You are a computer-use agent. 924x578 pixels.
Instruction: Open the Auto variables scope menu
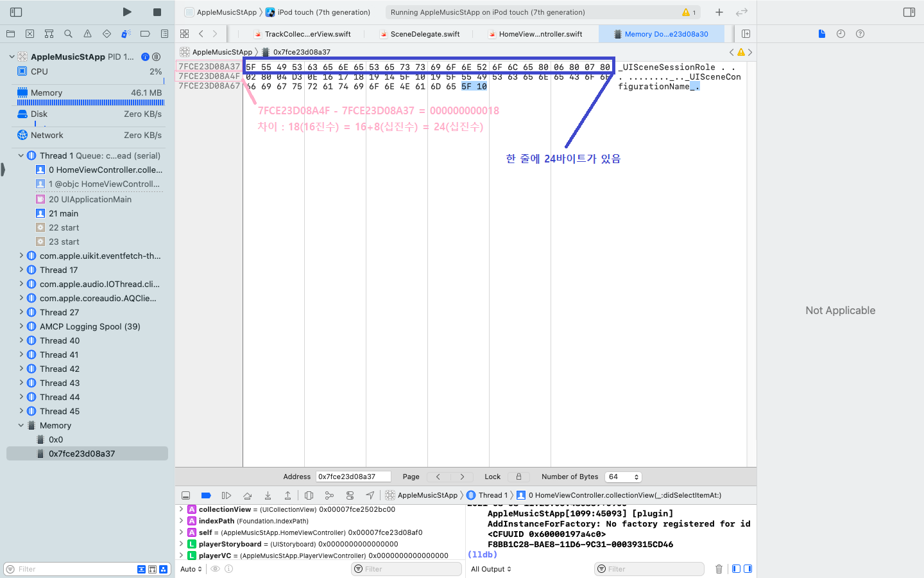191,569
